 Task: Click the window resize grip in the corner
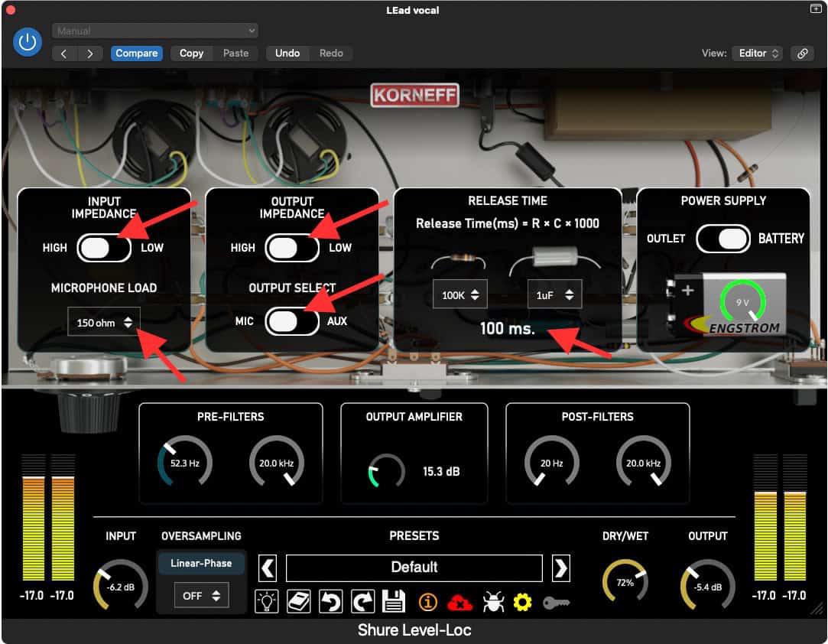[x=817, y=609]
